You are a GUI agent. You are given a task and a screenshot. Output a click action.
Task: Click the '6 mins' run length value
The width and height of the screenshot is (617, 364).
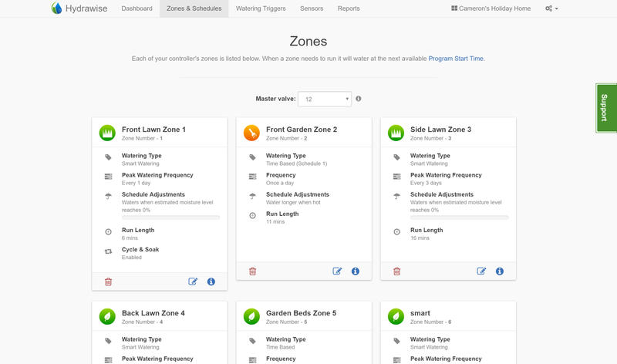coord(130,238)
